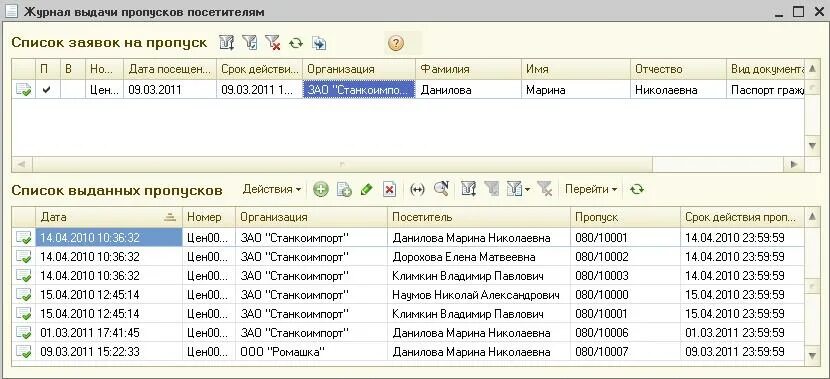830x379 pixels.
Task: Set deletion mark with the red X document icon
Action: (390, 190)
